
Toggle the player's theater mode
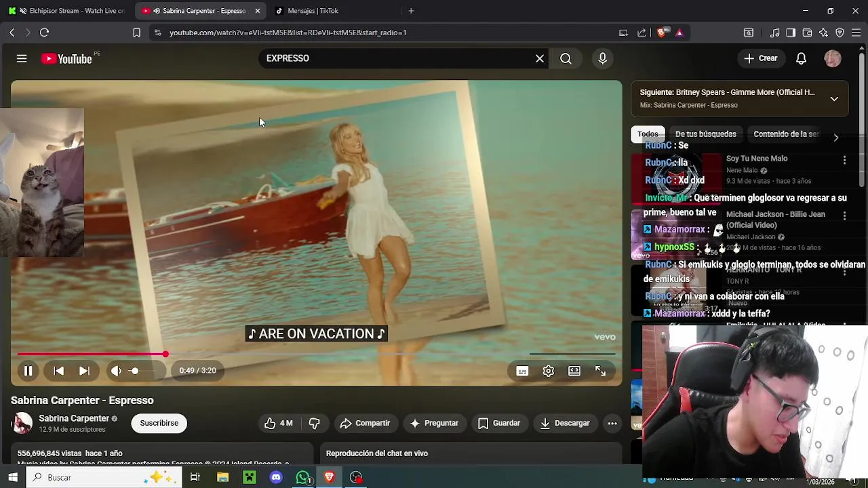pos(574,371)
